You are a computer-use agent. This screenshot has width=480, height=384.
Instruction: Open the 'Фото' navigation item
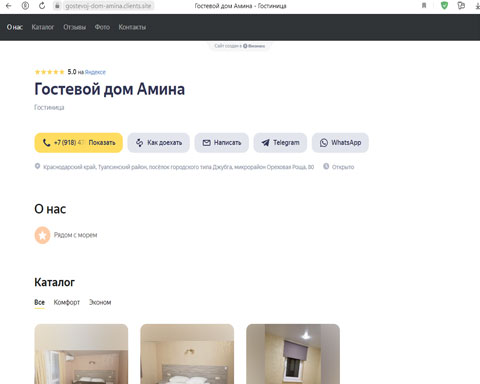click(x=102, y=27)
